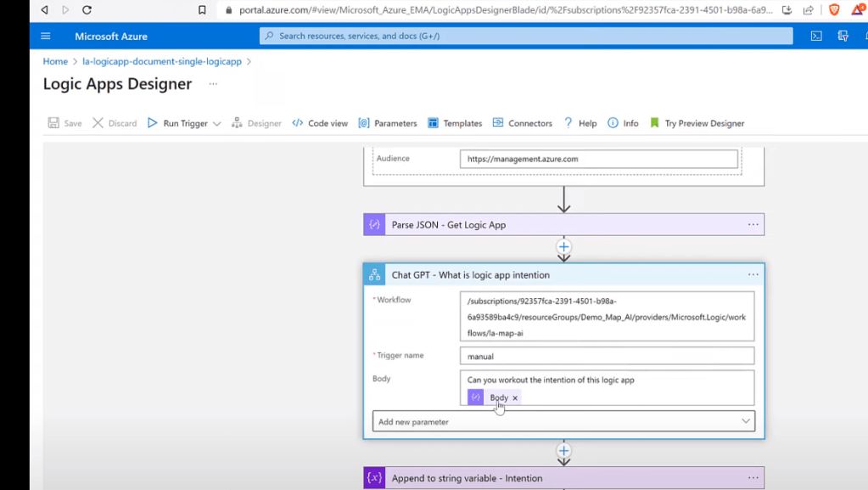Open la-logicapp-document-single-logicapp breadcrumb
The height and width of the screenshot is (490, 868).
tap(162, 61)
